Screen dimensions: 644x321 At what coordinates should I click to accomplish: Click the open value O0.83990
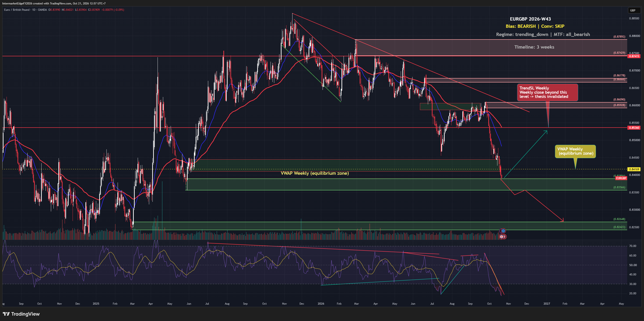54,10
